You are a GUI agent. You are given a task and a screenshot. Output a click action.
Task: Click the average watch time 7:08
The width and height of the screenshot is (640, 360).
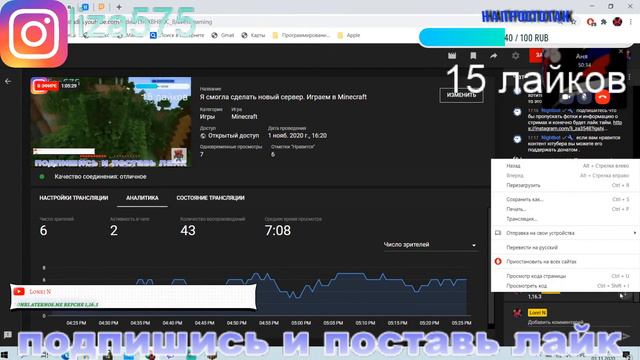coord(278,231)
